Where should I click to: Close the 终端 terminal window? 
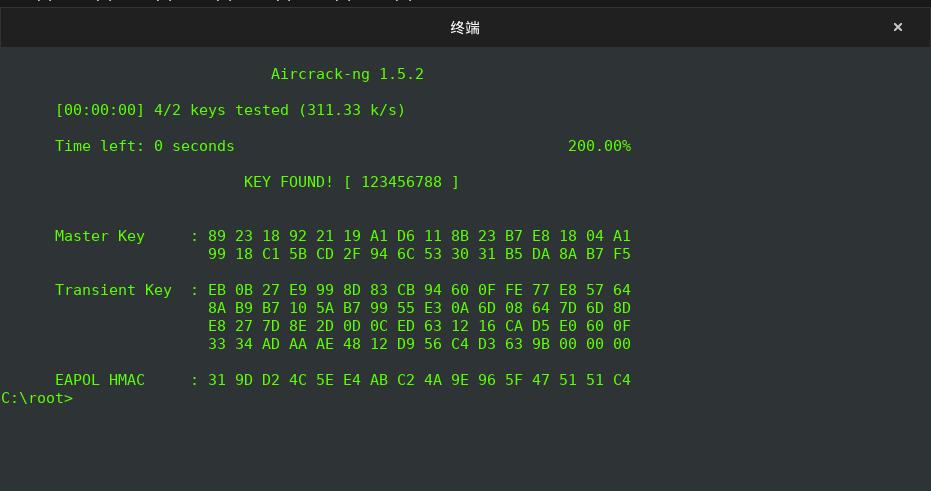[x=897, y=27]
